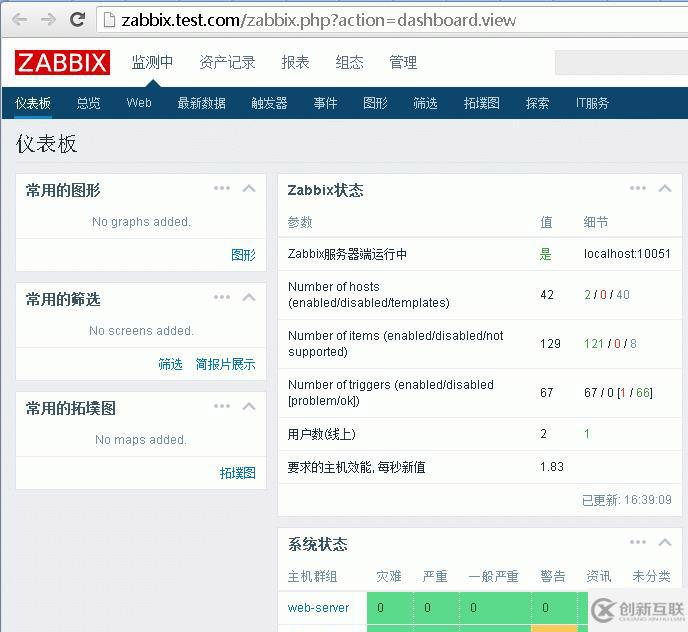Click the Zabbix服务器端运行中 row label
This screenshot has width=688, height=632.
347,254
